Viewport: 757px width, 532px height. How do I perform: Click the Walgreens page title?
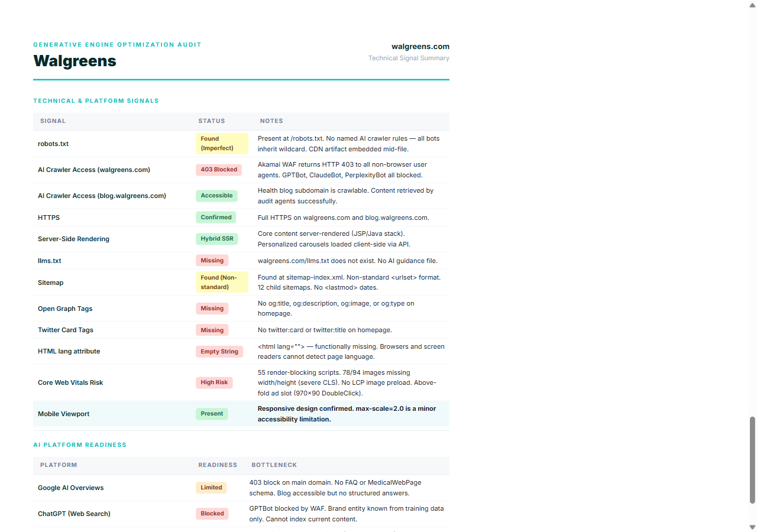tap(75, 61)
